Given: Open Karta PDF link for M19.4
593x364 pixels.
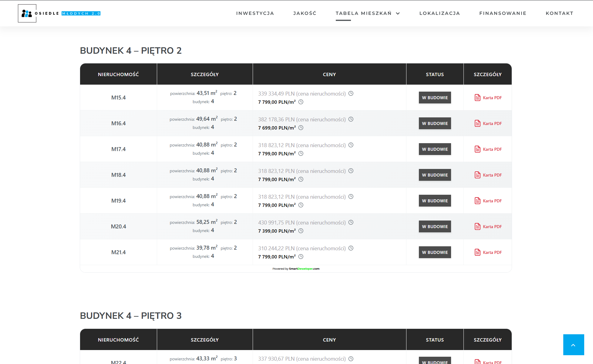Looking at the screenshot, I should [x=492, y=201].
